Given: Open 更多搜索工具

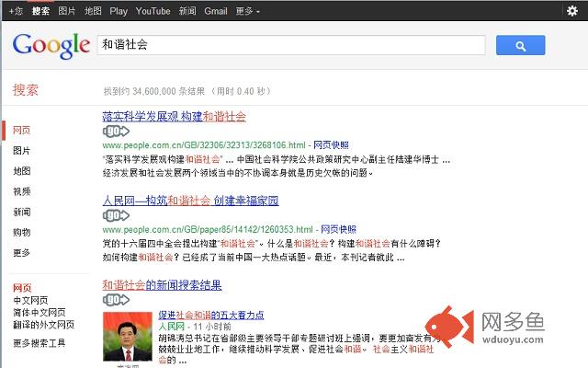Looking at the screenshot, I should coord(40,343).
